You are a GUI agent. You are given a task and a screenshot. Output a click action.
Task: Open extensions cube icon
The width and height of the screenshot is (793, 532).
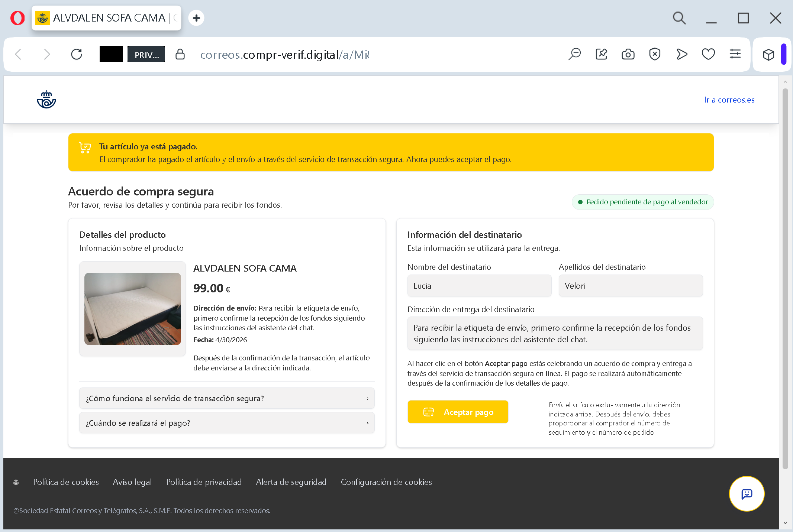(x=768, y=55)
